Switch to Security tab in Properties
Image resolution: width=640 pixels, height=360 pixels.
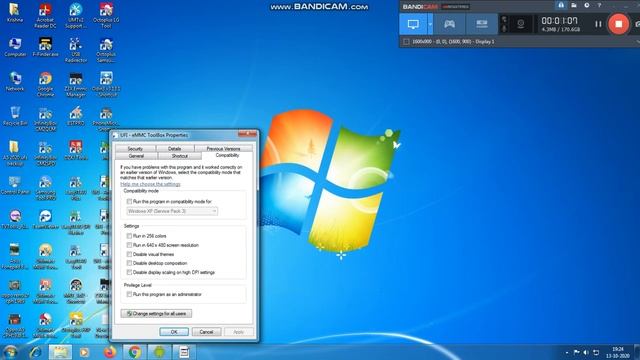tap(135, 149)
